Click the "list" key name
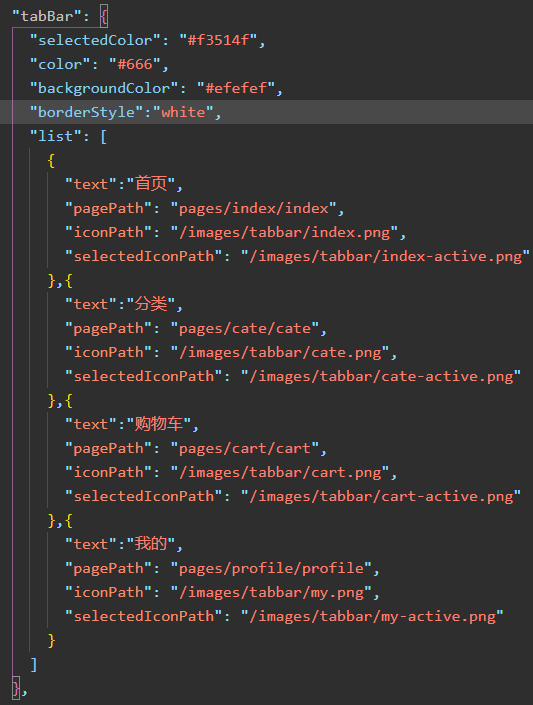 55,136
